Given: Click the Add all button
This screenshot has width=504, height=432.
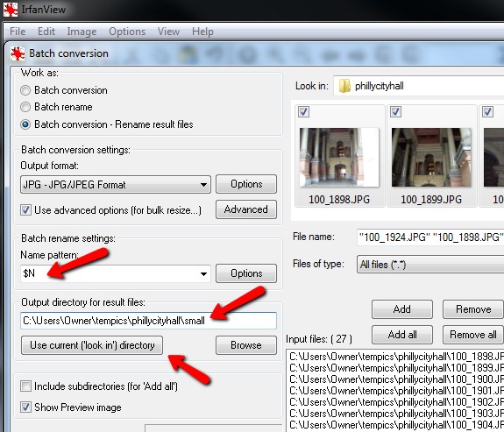Looking at the screenshot, I should coord(402,335).
